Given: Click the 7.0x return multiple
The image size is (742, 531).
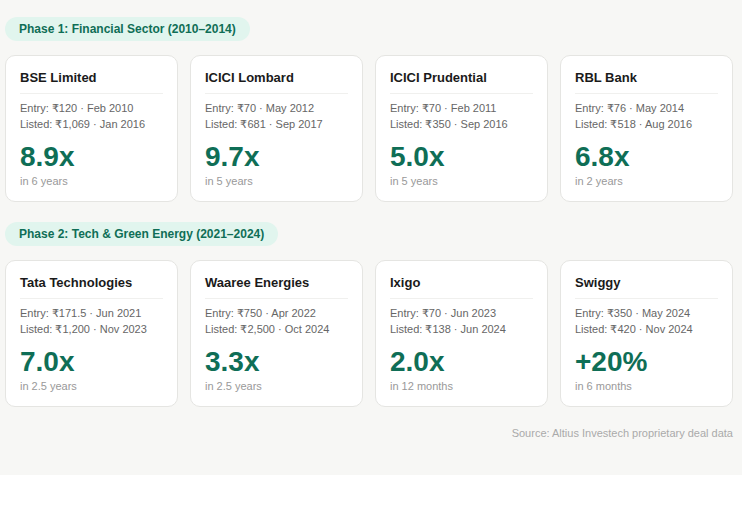Looking at the screenshot, I should pyautogui.click(x=47, y=361).
